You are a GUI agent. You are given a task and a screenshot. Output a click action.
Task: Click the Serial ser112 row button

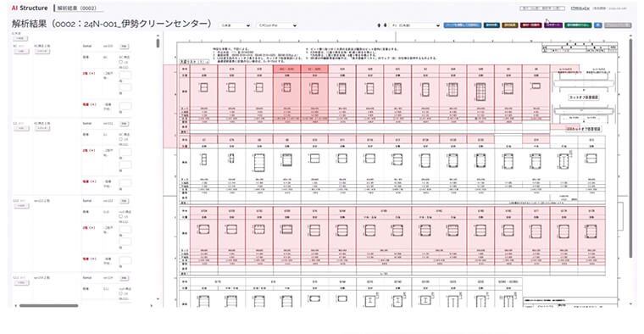(125, 201)
